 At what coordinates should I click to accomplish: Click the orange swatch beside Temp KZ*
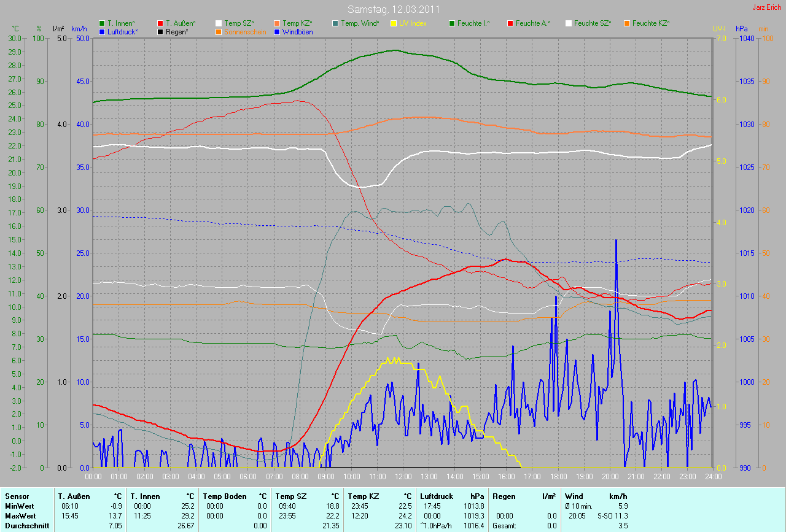[x=278, y=23]
